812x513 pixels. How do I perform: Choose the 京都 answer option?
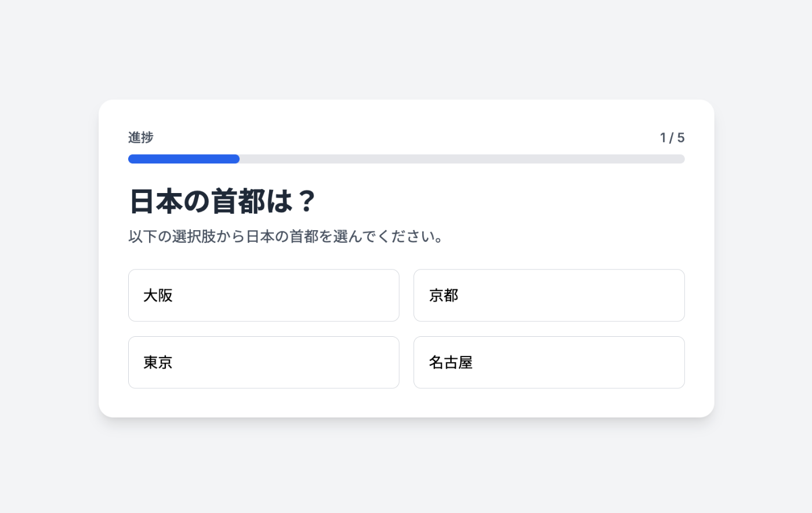(549, 295)
